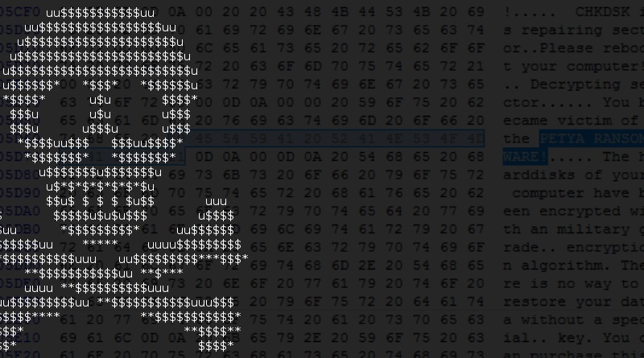Click the 'arddisks of your' ASCII line
This screenshot has height=358, width=644.
click(x=573, y=175)
